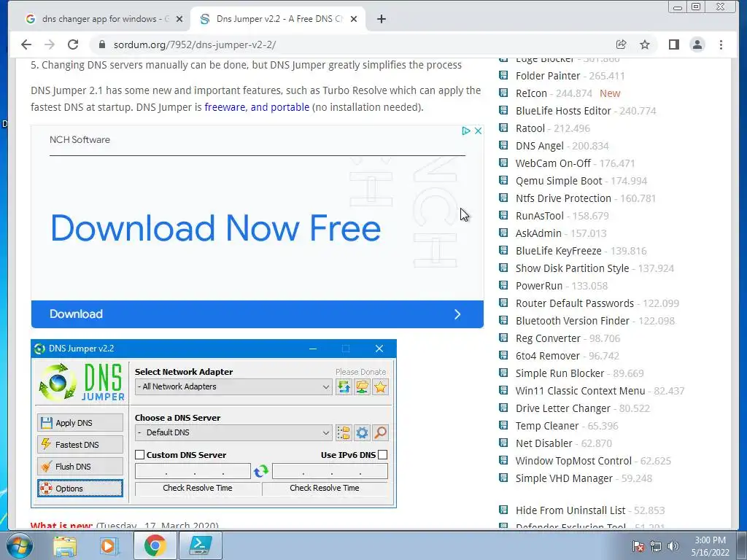747x560 pixels.
Task: Toggle the Custom DNS Server checkbox
Action: pos(139,455)
